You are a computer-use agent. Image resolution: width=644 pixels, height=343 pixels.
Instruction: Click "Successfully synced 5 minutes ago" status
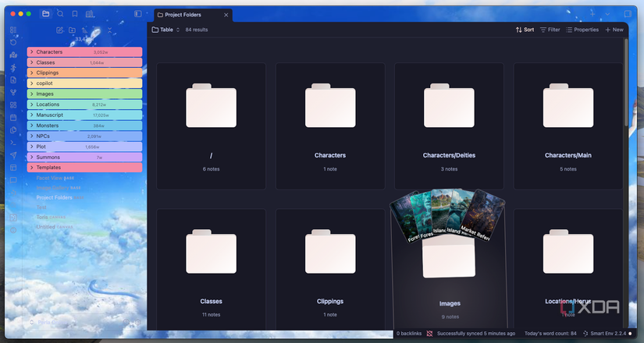coord(475,334)
